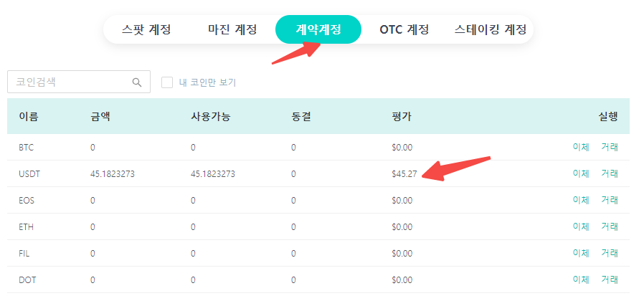This screenshot has width=644, height=306.
Task: Click 이체 link for BTC
Action: click(x=581, y=147)
